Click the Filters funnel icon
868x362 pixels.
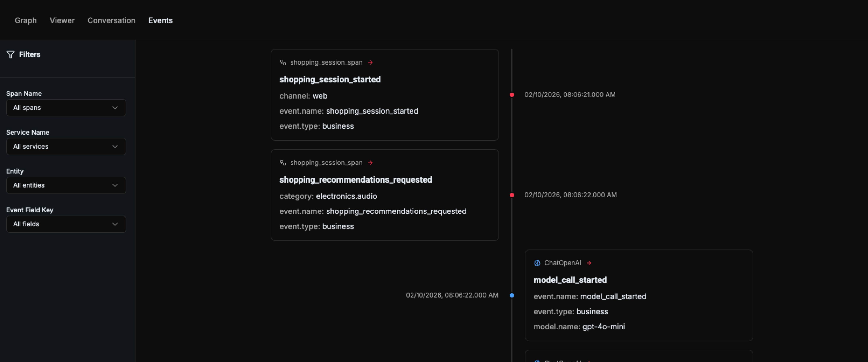coord(10,54)
